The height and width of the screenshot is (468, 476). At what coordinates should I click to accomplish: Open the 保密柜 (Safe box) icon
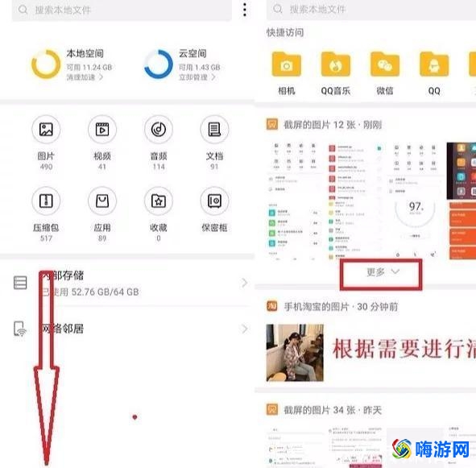click(214, 201)
